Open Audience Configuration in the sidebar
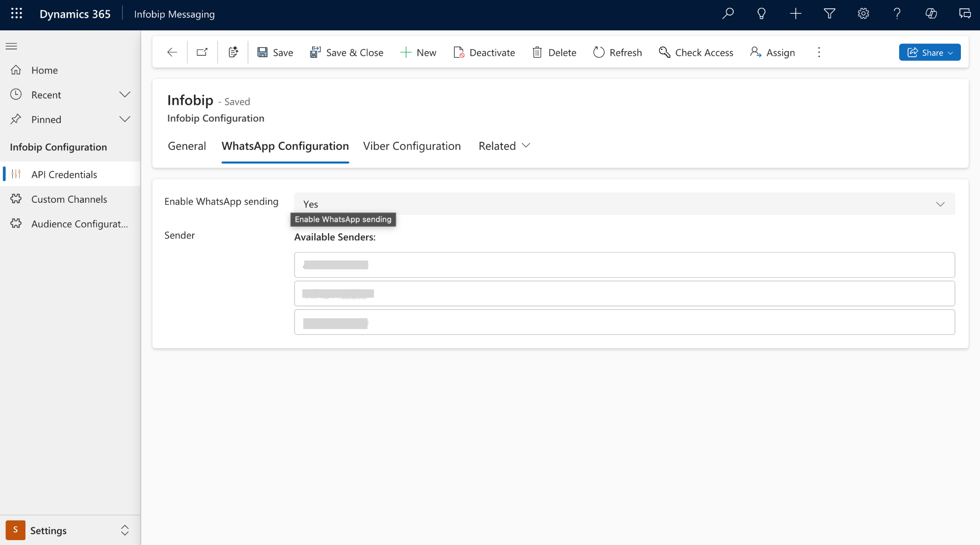This screenshot has width=980, height=545. tap(70, 223)
